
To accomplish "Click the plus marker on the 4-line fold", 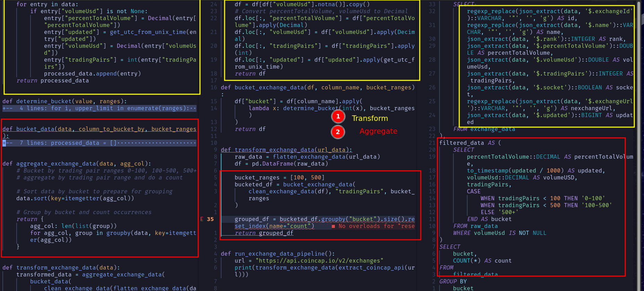I will click(4, 108).
